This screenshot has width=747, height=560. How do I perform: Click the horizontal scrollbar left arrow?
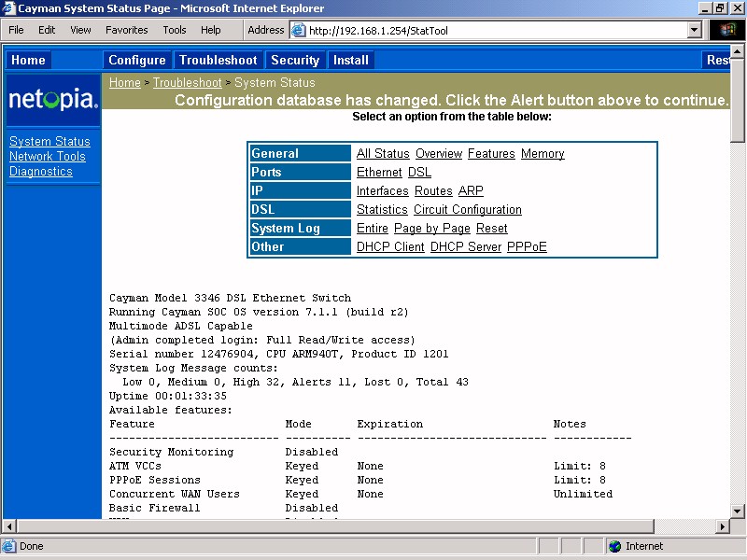(9, 526)
